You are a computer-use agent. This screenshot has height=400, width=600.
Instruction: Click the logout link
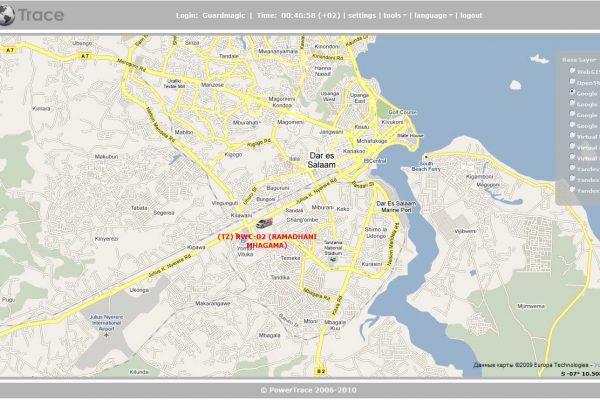(x=471, y=16)
